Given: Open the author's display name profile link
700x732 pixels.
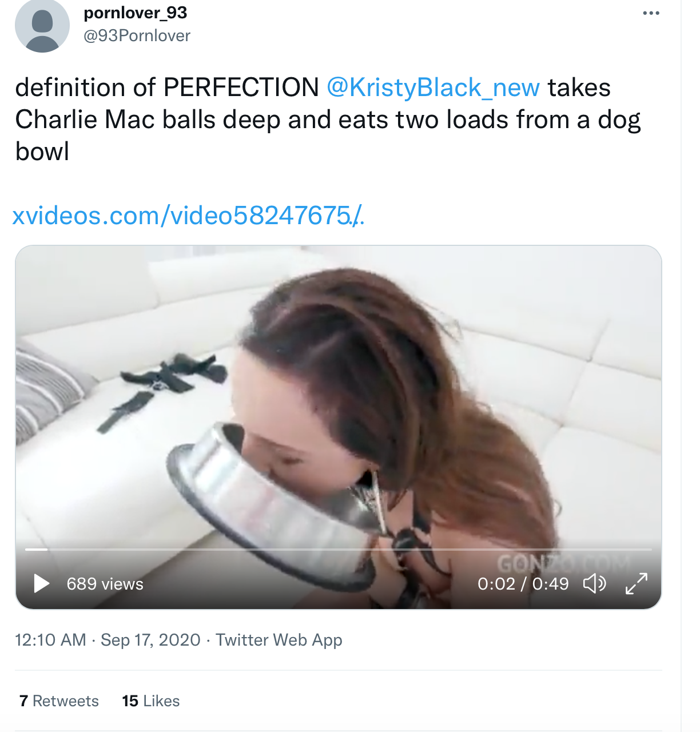Looking at the screenshot, I should click(136, 13).
